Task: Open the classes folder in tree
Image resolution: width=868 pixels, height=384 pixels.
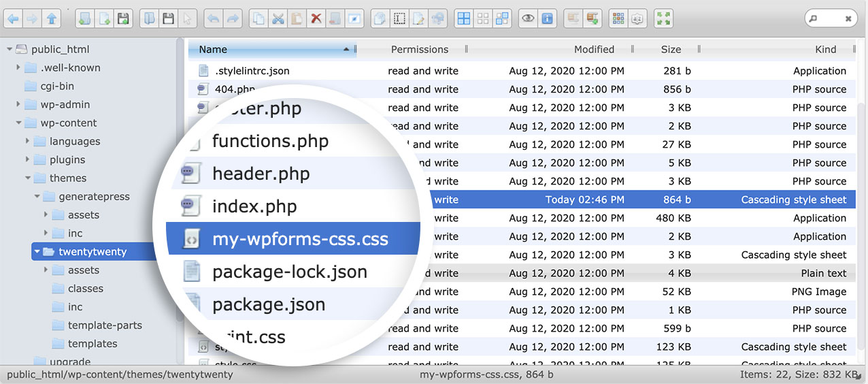Action: [86, 288]
